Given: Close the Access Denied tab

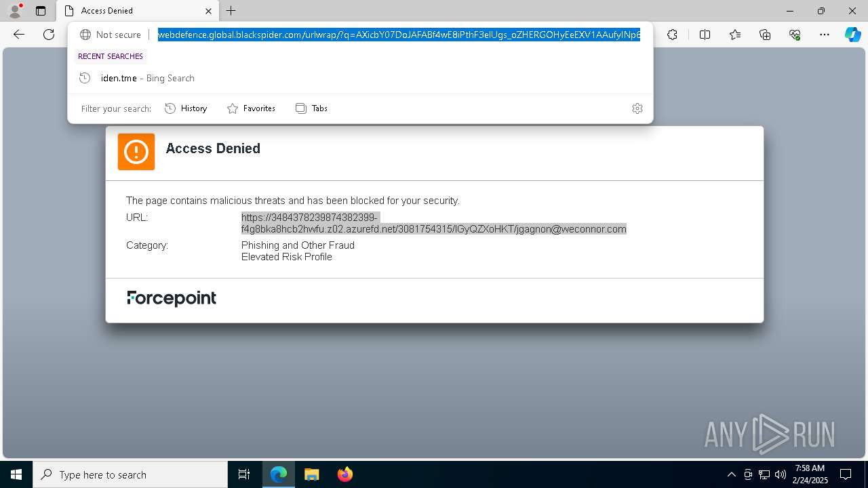Looking at the screenshot, I should point(208,11).
